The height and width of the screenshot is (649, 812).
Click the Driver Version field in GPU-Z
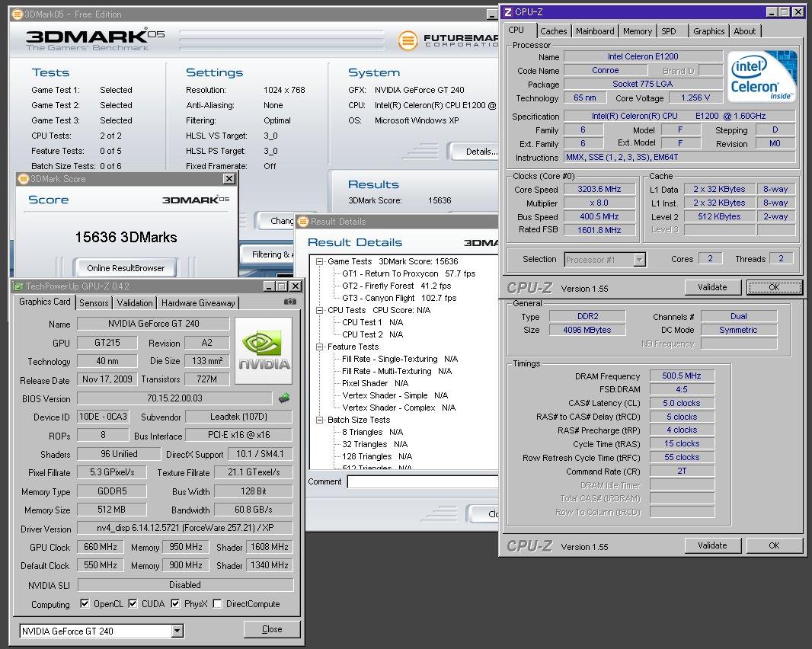pyautogui.click(x=185, y=528)
